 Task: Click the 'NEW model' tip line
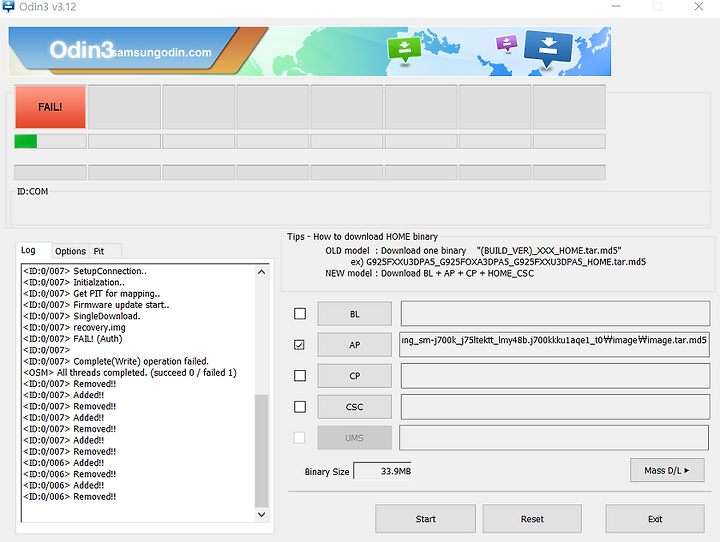click(429, 273)
